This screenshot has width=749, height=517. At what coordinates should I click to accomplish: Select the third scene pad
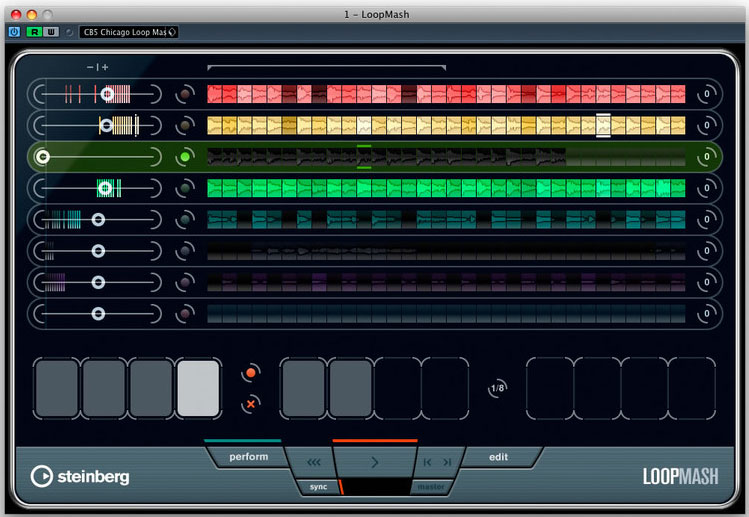coord(151,388)
